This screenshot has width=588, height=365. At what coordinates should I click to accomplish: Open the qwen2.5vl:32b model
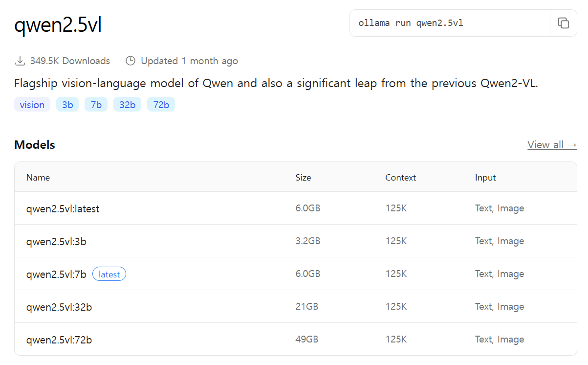point(59,307)
